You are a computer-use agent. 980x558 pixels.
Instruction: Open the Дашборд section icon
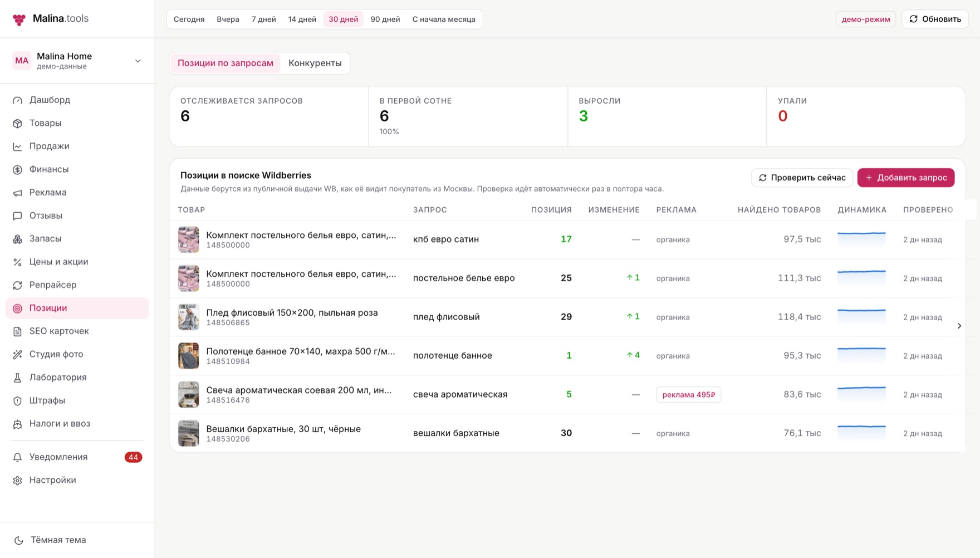coord(18,100)
